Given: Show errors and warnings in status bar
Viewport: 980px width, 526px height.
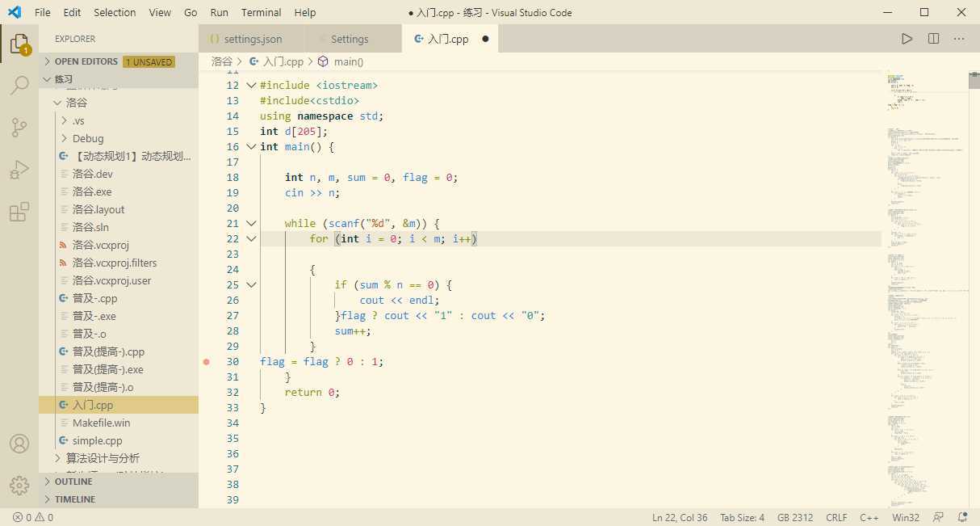Looking at the screenshot, I should click(32, 517).
